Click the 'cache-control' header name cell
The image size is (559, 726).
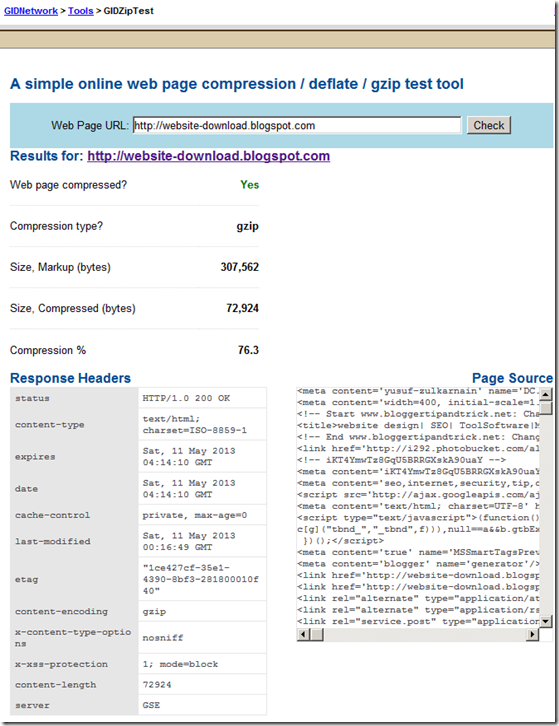pos(74,515)
